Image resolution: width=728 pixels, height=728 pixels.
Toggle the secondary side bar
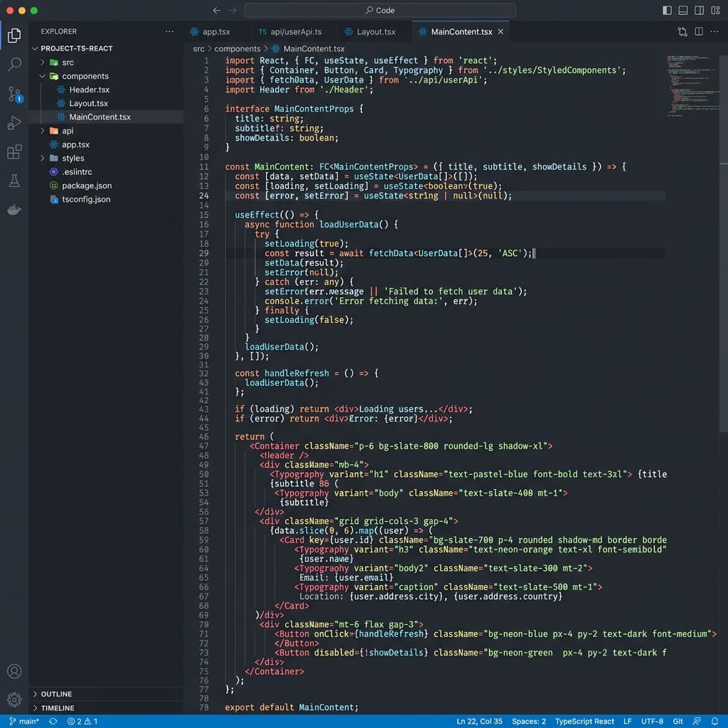[x=700, y=10]
